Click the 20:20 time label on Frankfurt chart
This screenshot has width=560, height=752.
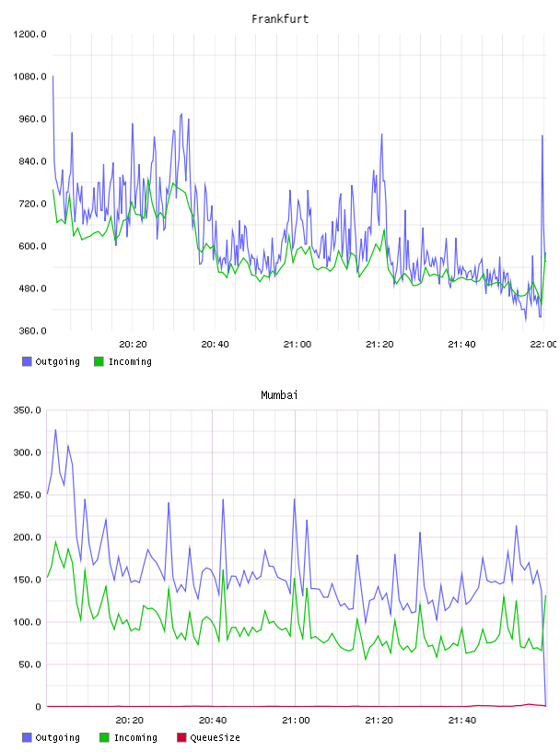pyautogui.click(x=133, y=345)
